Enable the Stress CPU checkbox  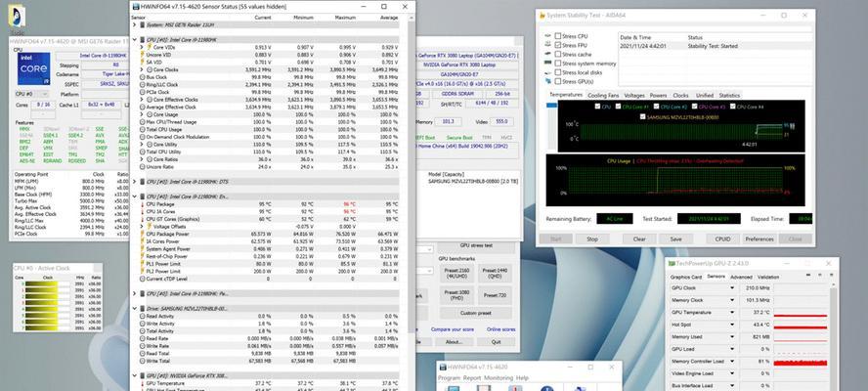pyautogui.click(x=558, y=36)
